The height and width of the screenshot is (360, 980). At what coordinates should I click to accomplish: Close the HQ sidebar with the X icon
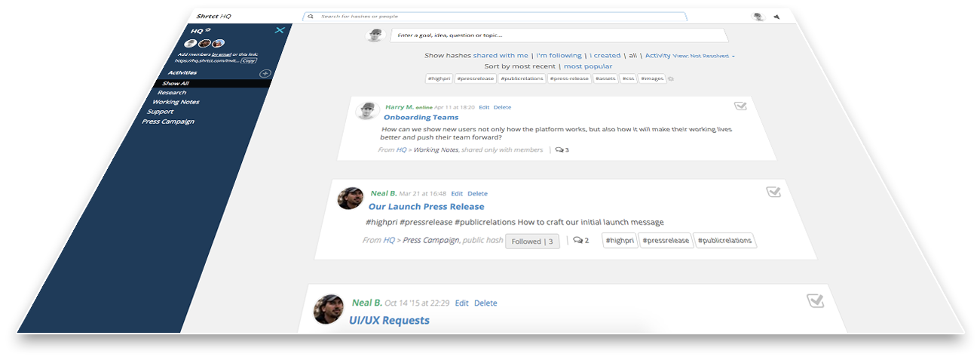coord(280,30)
